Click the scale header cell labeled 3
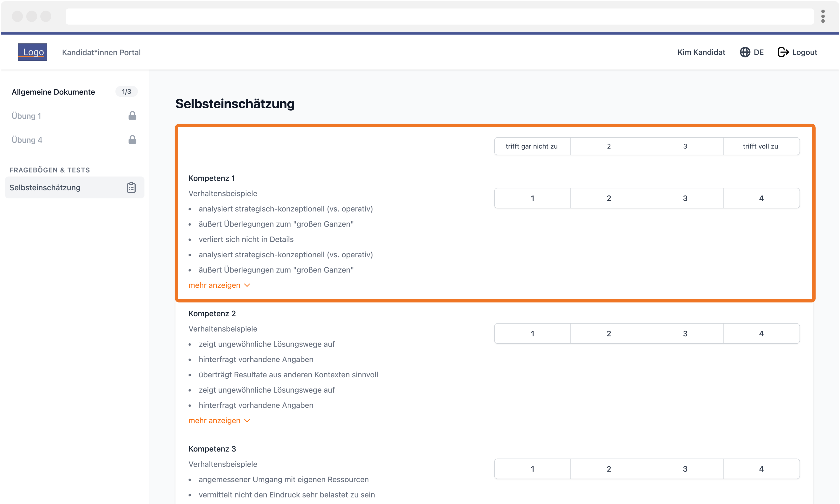Screen dimensions: 840x504 click(685, 146)
